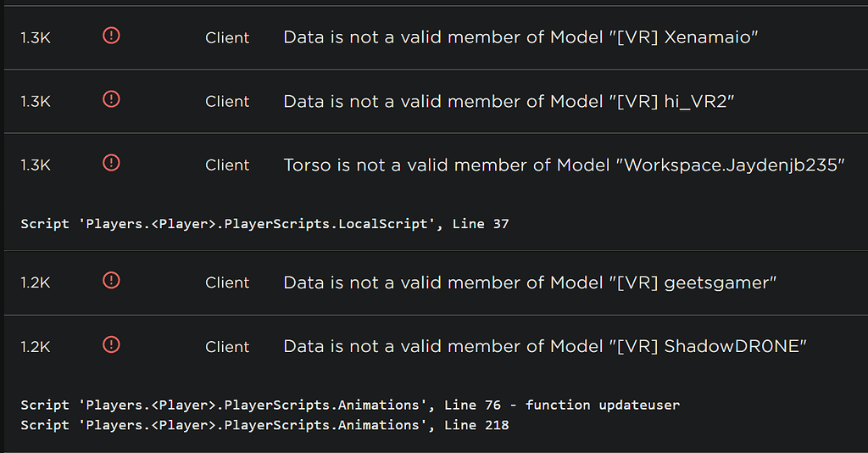Click the 1.3K count on hi_VR2 row
Image resolution: width=868 pixels, height=453 pixels.
(36, 102)
